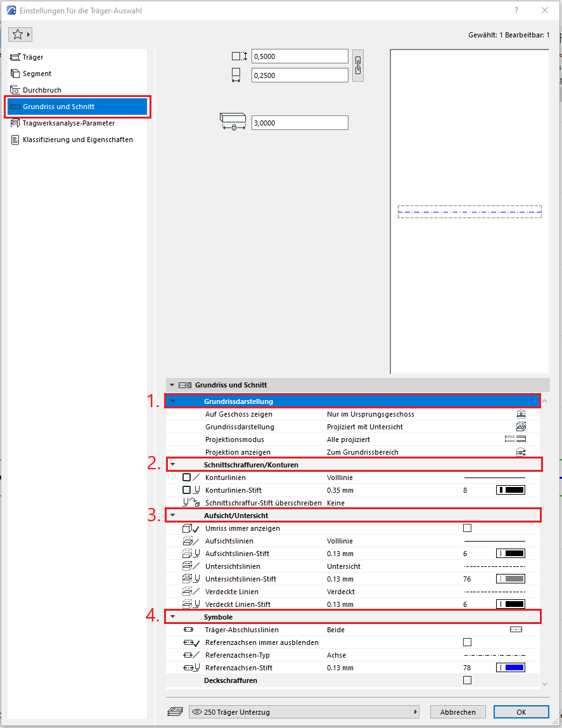Click the blue Referenzachsen-Stift pen color swatch
The image size is (562, 728).
tap(510, 668)
